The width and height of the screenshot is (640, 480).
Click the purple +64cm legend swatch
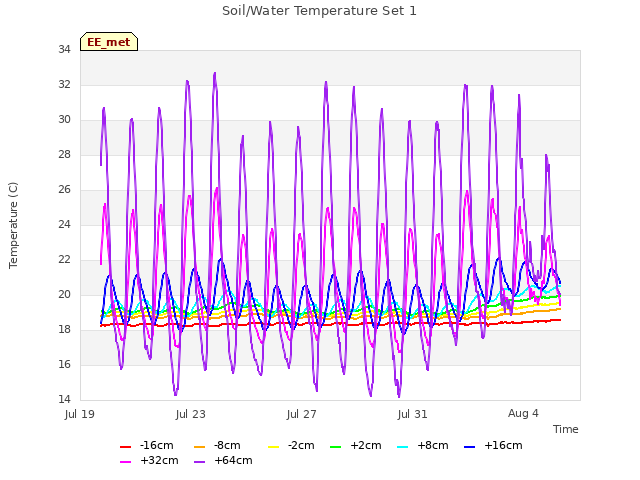(x=200, y=462)
